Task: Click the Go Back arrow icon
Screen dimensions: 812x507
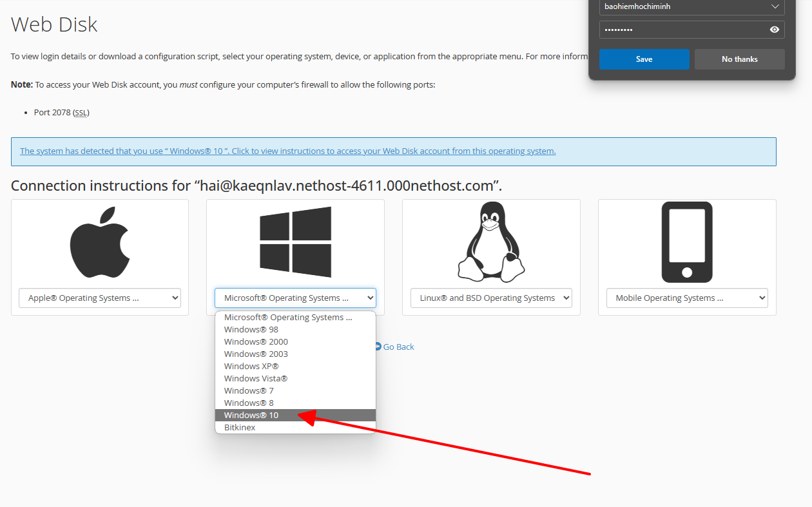Action: (378, 347)
